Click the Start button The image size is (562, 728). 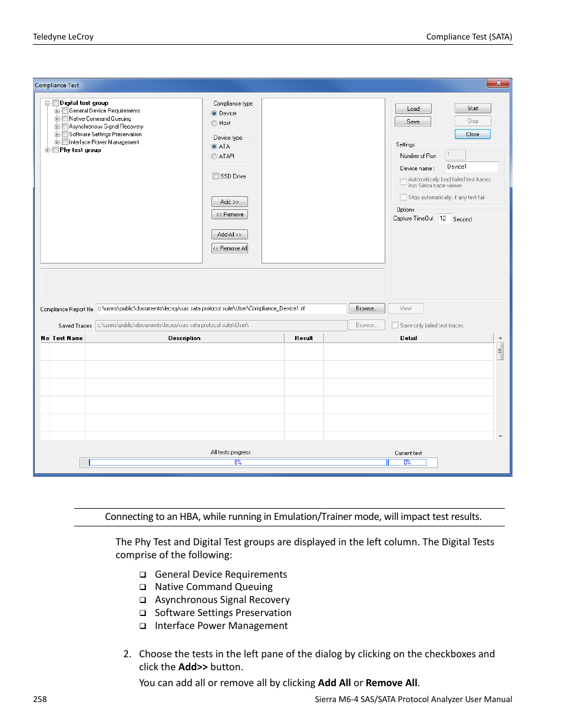coord(472,108)
